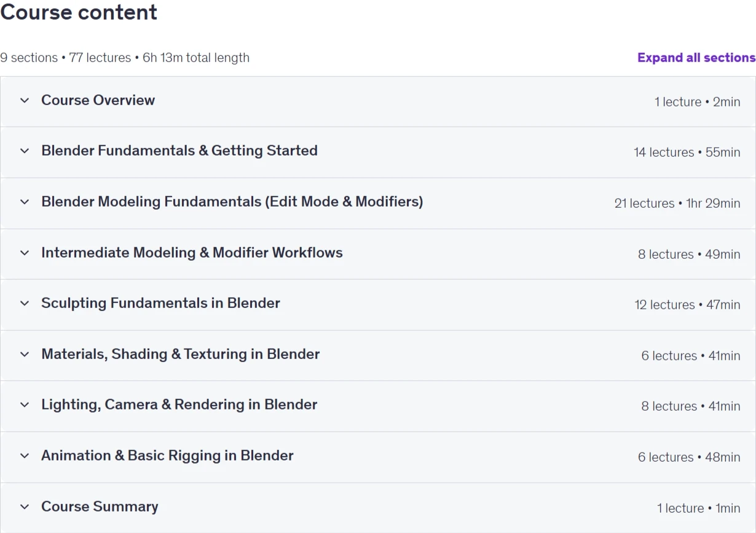Click the '1 lecture • 1min' text

pos(699,508)
